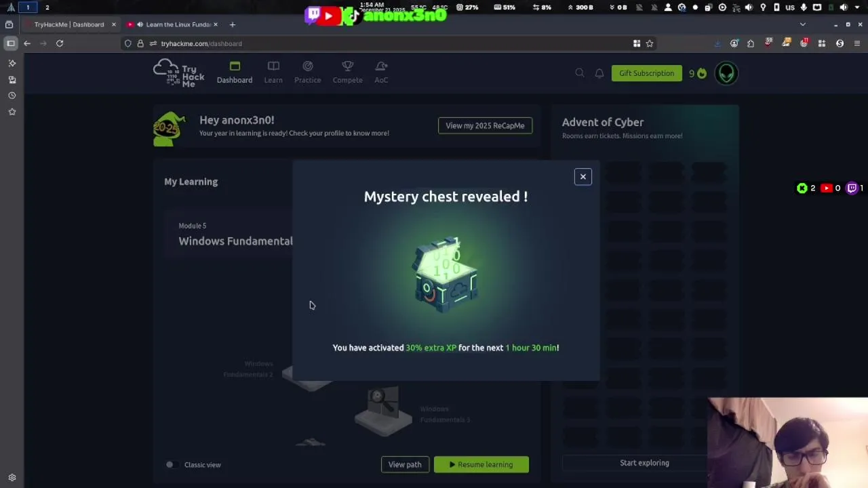
Task: Switch to workspace 1
Action: [28, 7]
